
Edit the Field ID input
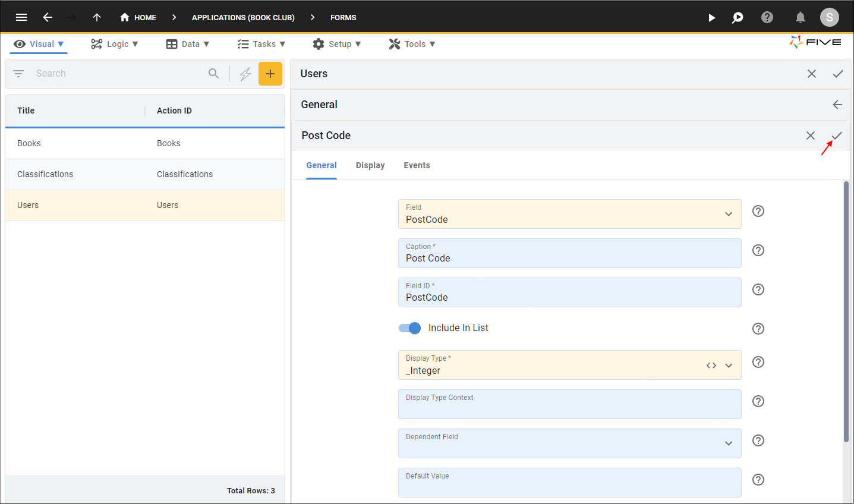(x=570, y=292)
